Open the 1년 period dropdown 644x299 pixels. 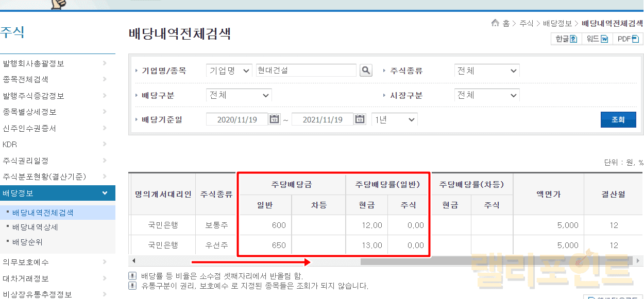coord(394,119)
